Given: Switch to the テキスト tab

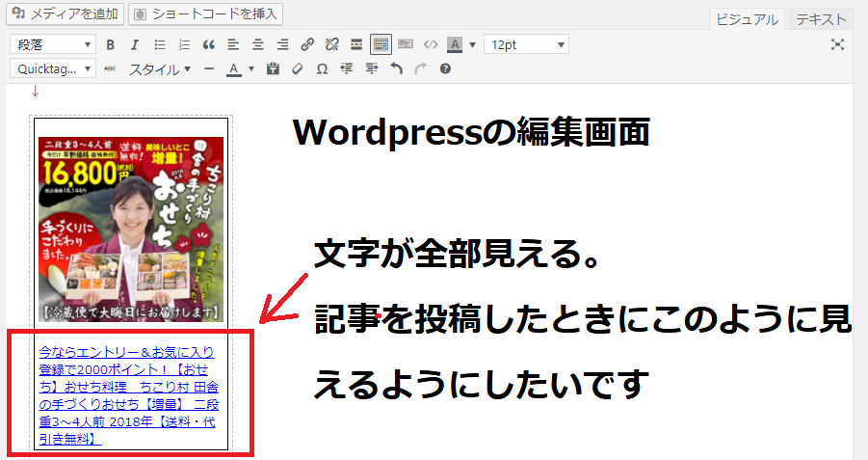Looking at the screenshot, I should pyautogui.click(x=821, y=19).
